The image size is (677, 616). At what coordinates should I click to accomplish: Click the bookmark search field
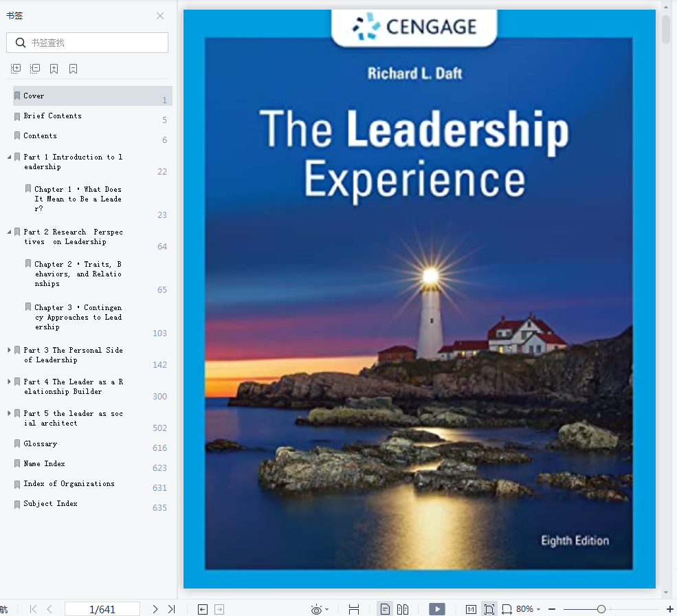pos(87,43)
